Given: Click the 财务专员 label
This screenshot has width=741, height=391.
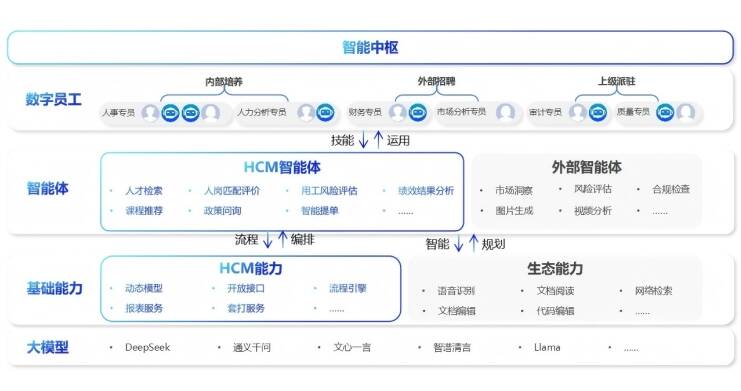Looking at the screenshot, I should point(365,112).
